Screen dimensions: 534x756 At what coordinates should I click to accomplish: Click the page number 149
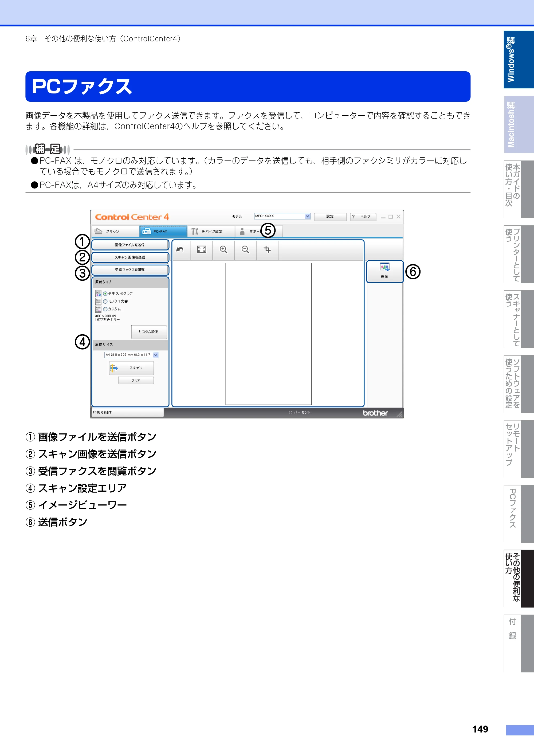(x=480, y=729)
